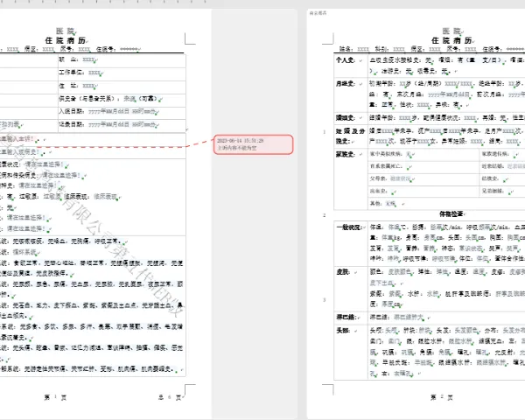Click the 过敏原 placeholder on page 1
Screen dimensions: 525x420
pos(52,197)
